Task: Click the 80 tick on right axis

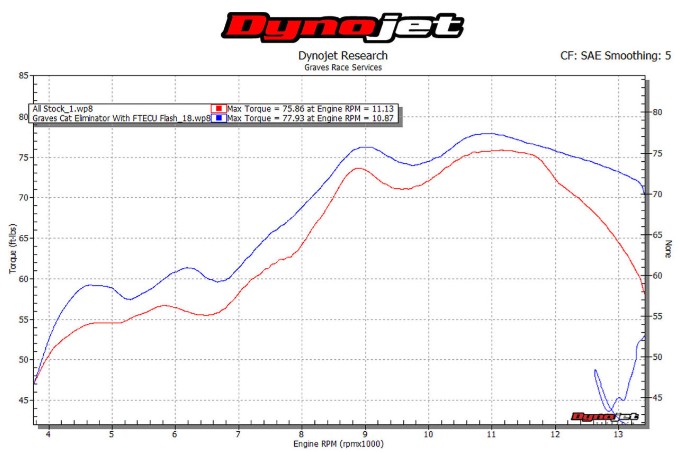Action: [x=657, y=112]
